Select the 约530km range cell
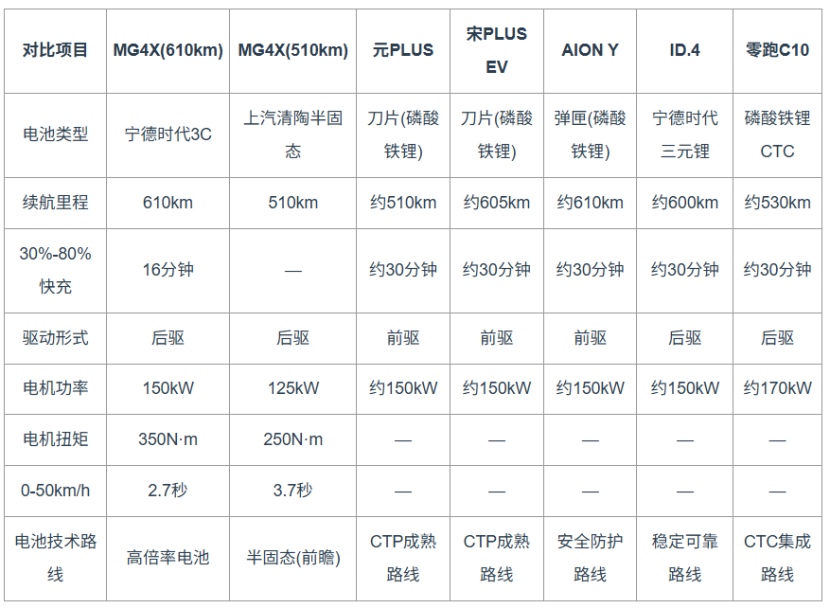830x608 pixels. 777,203
